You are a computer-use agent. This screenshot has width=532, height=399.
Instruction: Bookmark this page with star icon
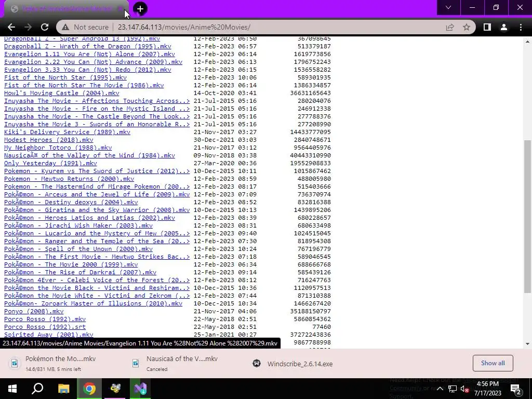[467, 27]
